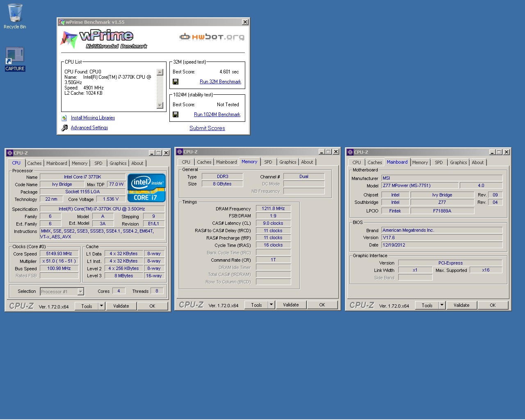Image resolution: width=525 pixels, height=420 pixels.
Task: Click the CPU-Z title icon in Memory window
Action: (x=180, y=152)
